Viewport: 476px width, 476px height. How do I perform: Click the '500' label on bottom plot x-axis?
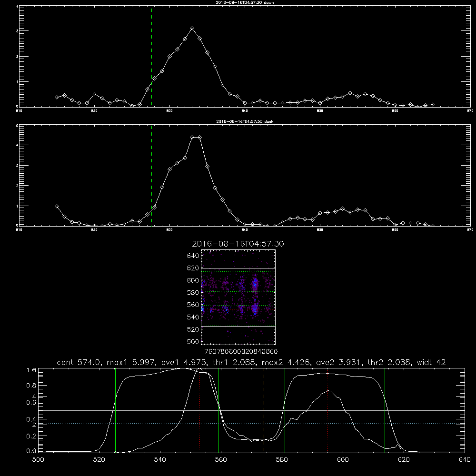pos(38,460)
